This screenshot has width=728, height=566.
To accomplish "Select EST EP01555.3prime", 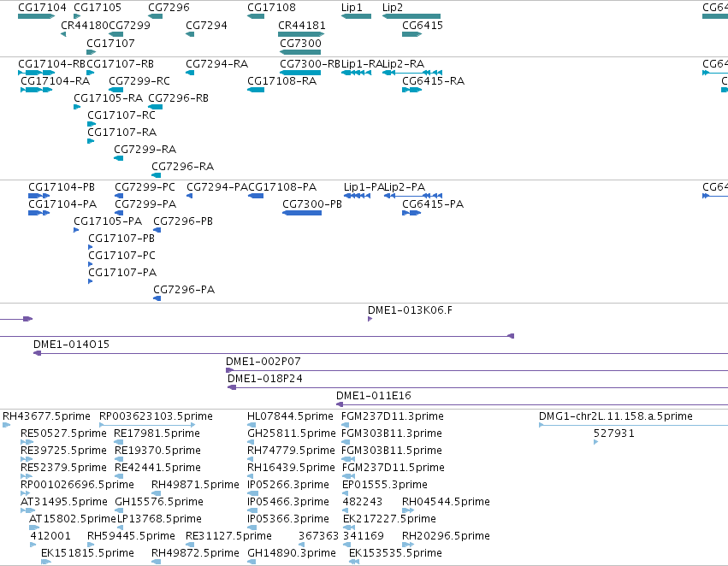I will click(x=346, y=493).
